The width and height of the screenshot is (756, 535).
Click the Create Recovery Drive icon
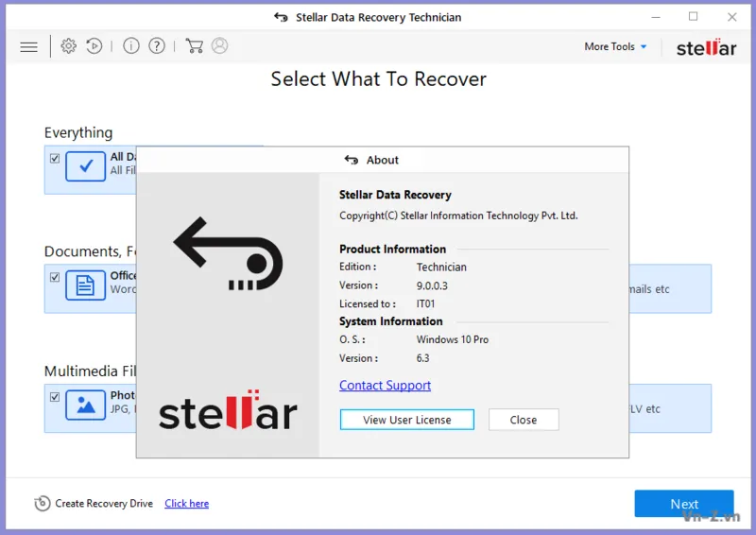[43, 503]
